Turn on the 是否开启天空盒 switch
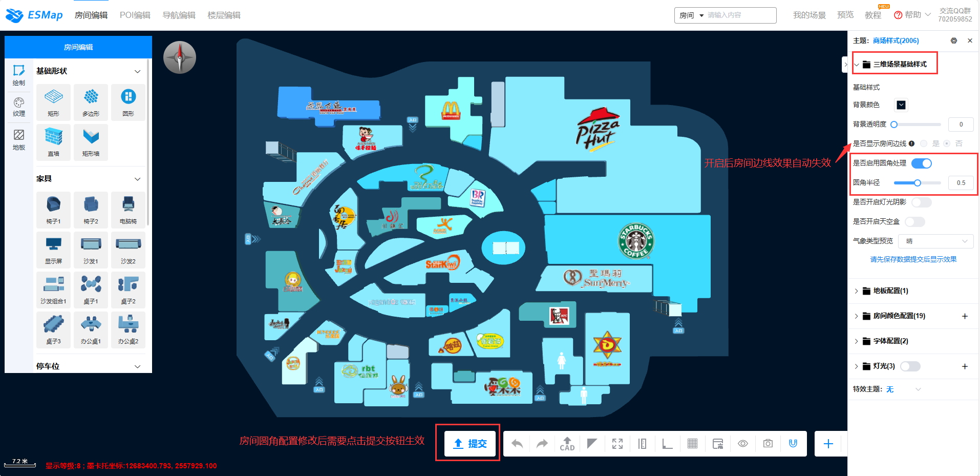The image size is (980, 476). click(x=914, y=222)
